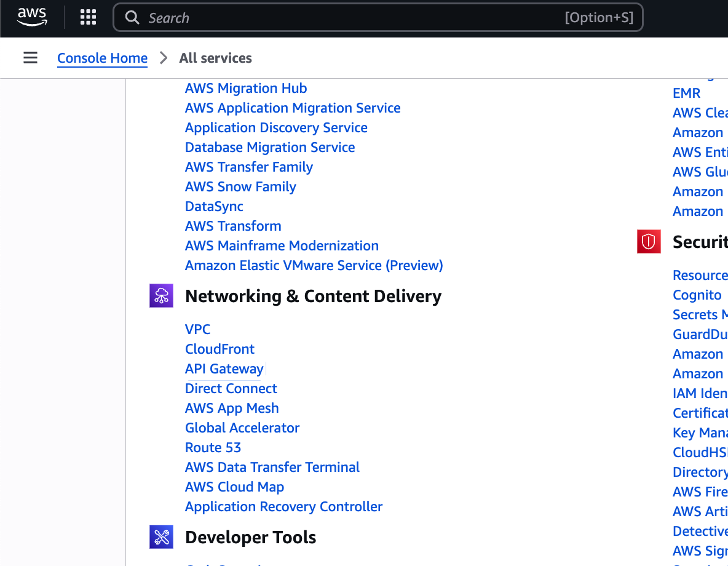The height and width of the screenshot is (566, 728).
Task: Select API Gateway from the list
Action: click(x=224, y=369)
